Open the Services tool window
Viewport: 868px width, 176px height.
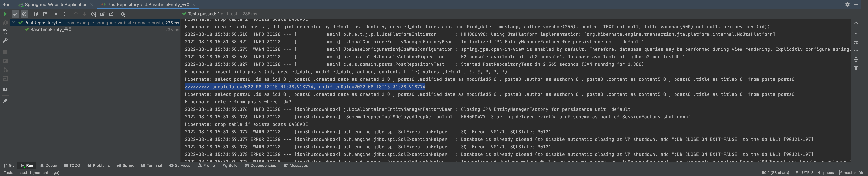(180, 166)
